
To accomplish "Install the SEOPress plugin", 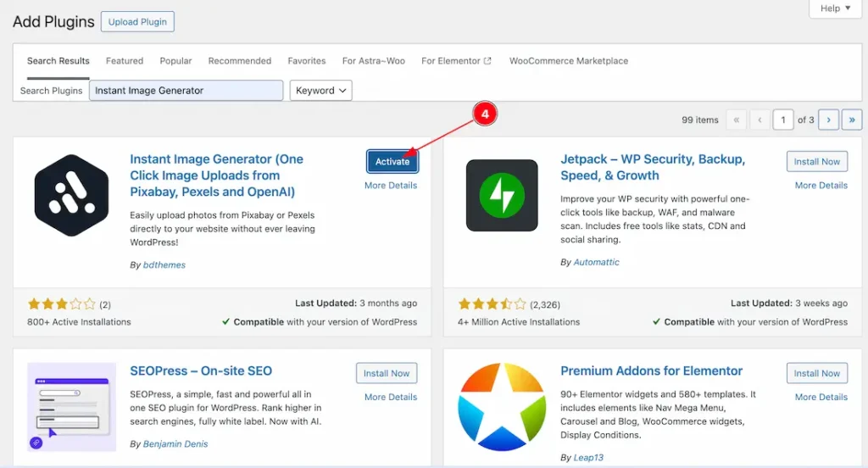I will point(387,373).
